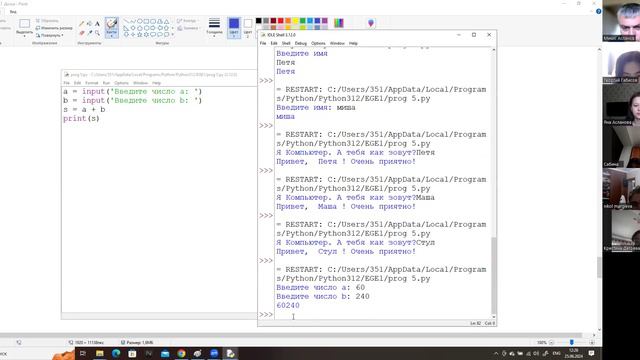Select the Eraser tool in Paint

pyautogui.click(x=82, y=33)
